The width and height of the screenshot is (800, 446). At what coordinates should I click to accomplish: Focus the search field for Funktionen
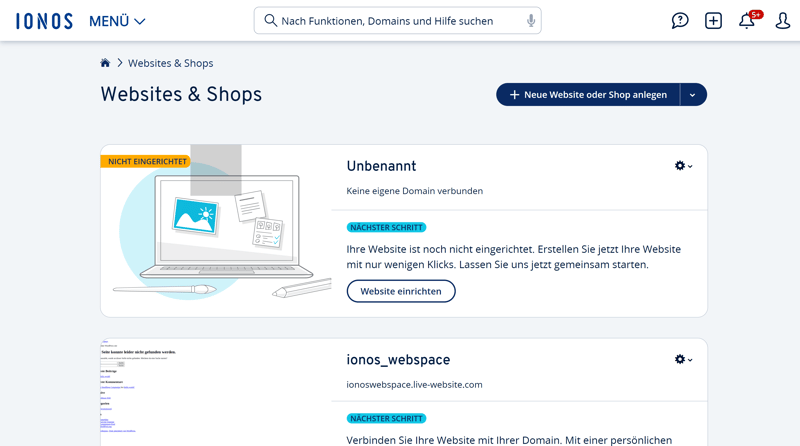click(x=397, y=21)
